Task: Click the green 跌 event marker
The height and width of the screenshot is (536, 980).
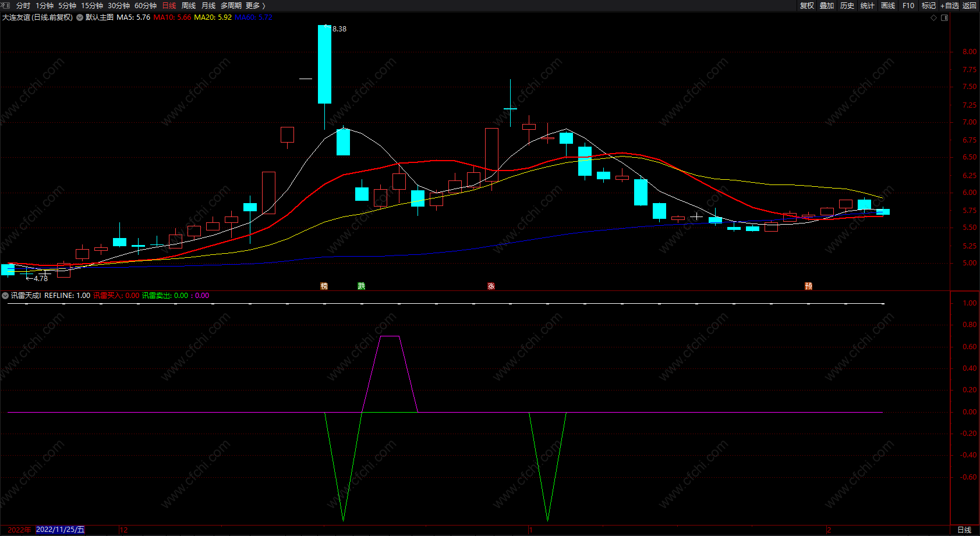Action: coord(362,286)
